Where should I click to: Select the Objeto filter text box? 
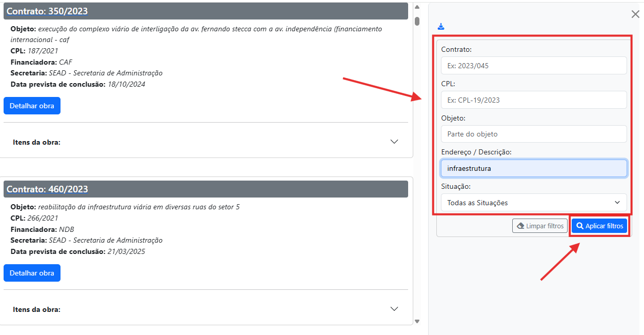(x=533, y=134)
